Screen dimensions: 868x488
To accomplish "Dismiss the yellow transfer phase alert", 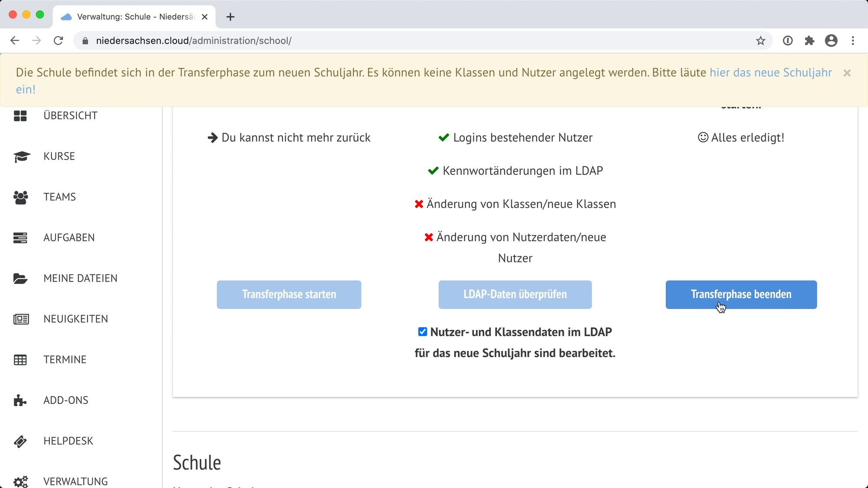I will coord(847,73).
